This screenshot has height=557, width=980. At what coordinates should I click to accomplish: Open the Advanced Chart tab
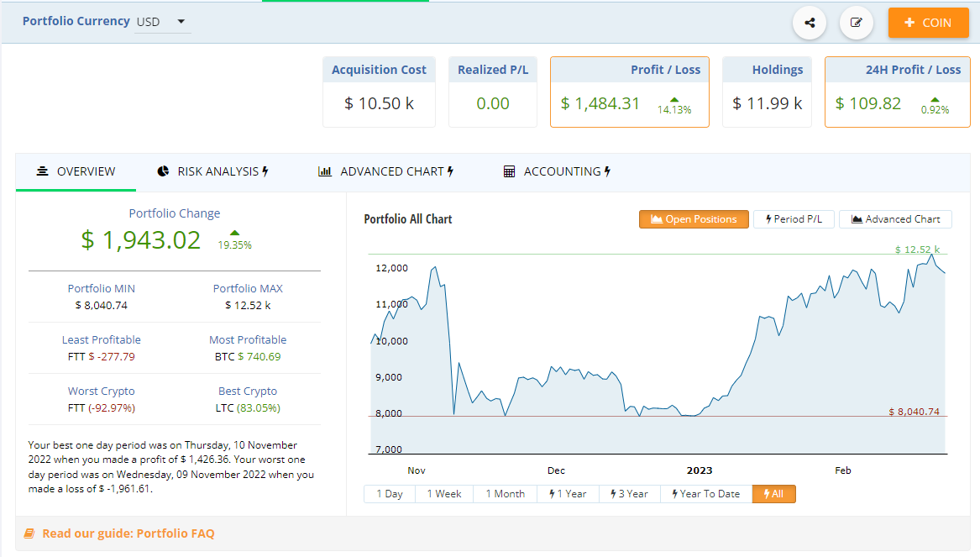386,171
